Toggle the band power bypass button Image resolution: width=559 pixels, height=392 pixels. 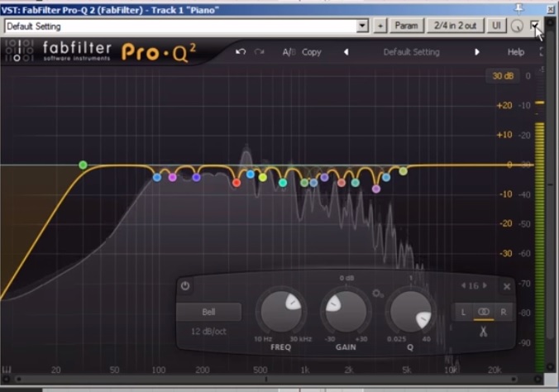(185, 286)
